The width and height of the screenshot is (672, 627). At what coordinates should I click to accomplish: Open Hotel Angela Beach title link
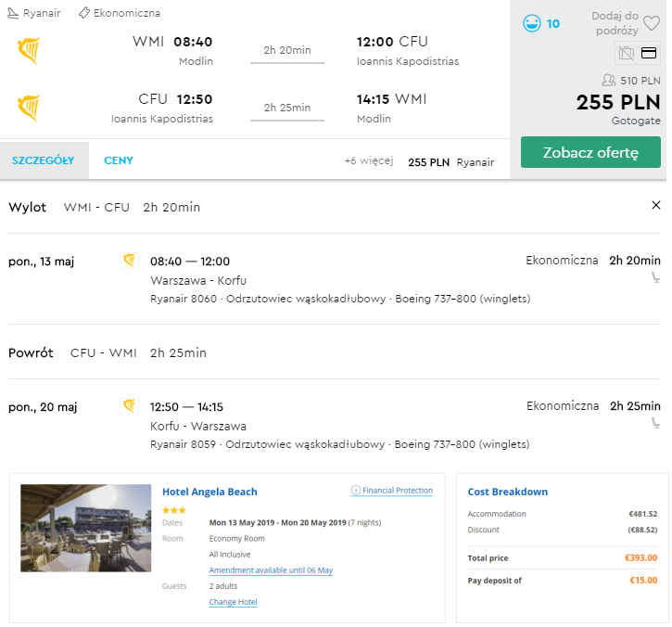(x=209, y=492)
